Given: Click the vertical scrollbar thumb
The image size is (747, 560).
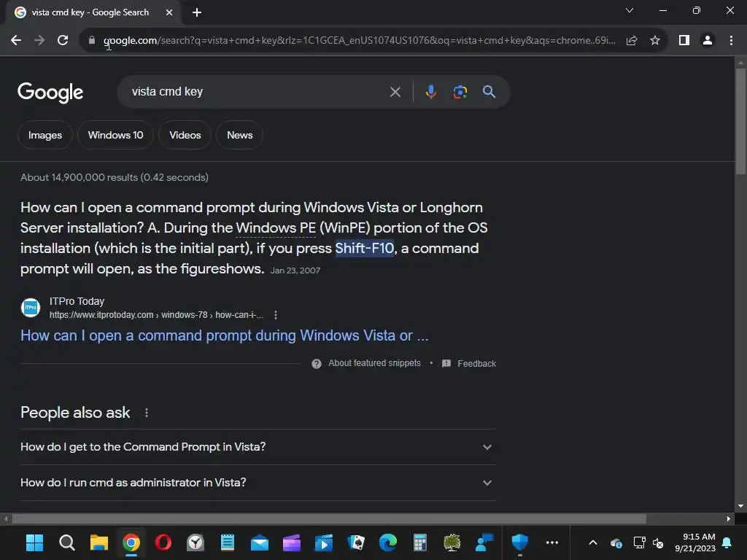Looking at the screenshot, I should [740, 122].
